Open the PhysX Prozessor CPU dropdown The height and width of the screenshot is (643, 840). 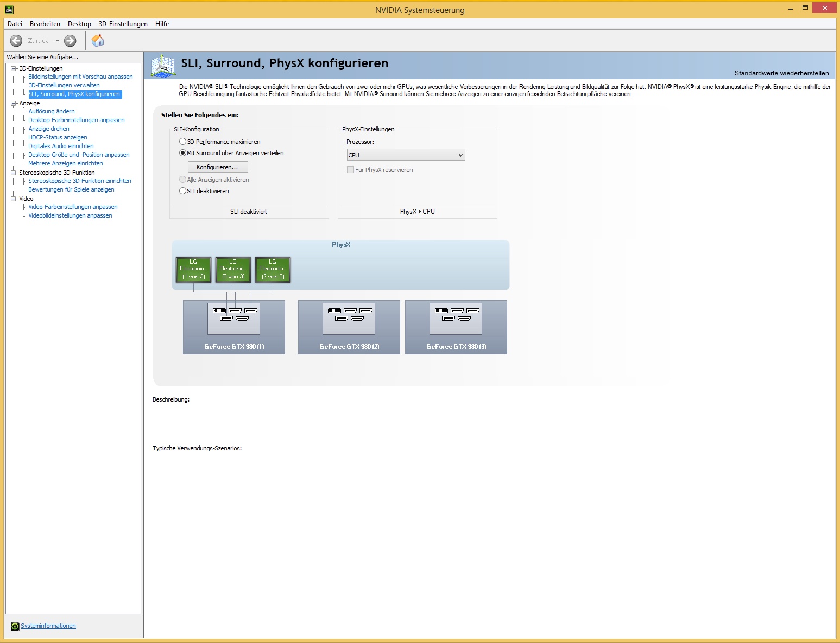coord(406,155)
